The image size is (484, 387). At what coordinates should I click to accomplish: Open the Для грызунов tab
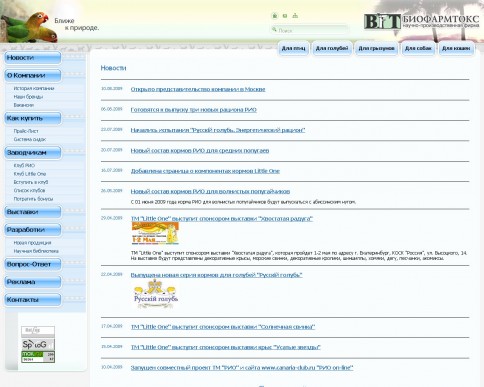[x=376, y=49]
